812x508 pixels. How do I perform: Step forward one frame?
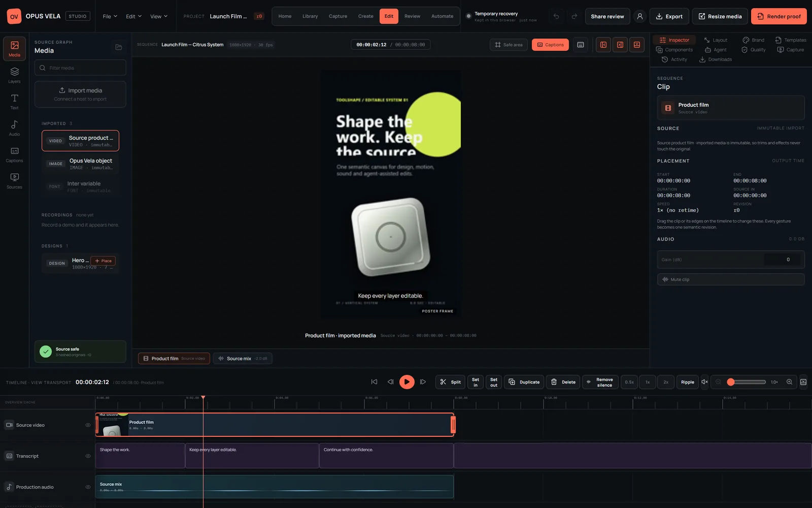pyautogui.click(x=423, y=382)
